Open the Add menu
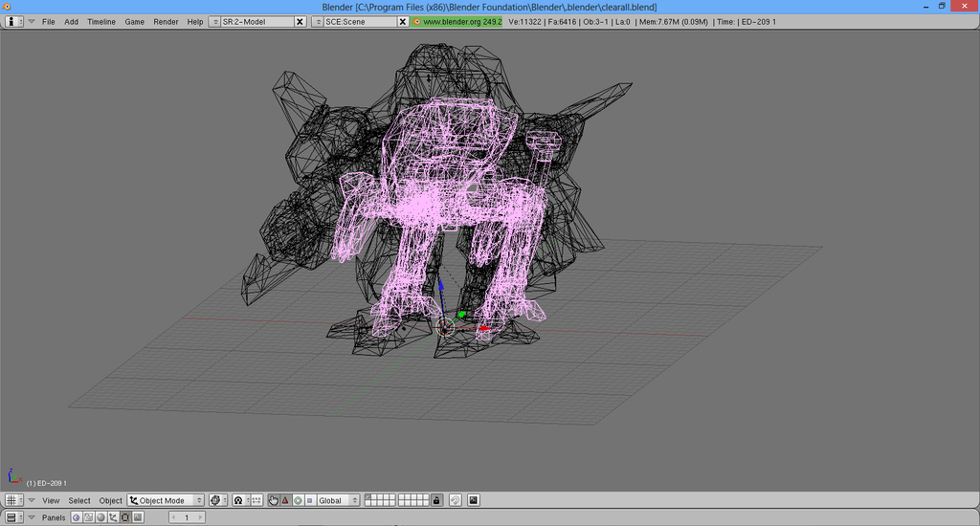980x526 pixels. [x=71, y=21]
